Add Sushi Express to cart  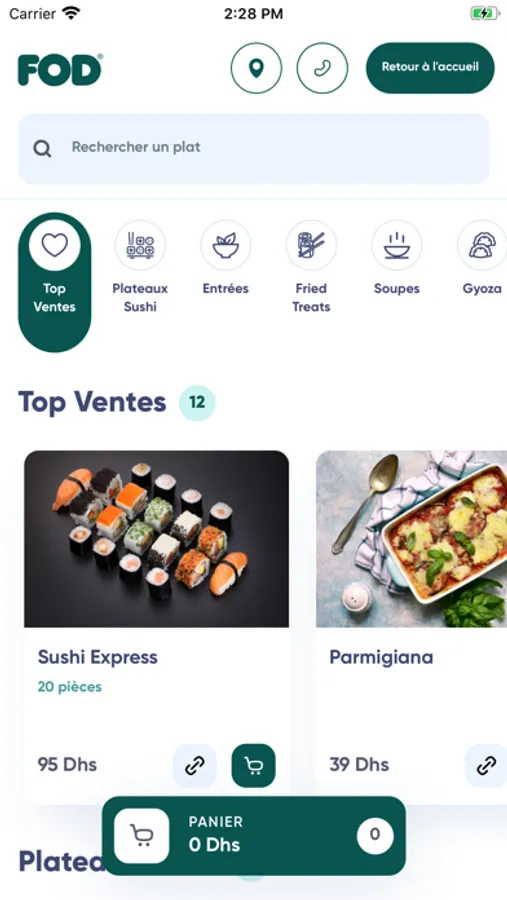tap(253, 766)
